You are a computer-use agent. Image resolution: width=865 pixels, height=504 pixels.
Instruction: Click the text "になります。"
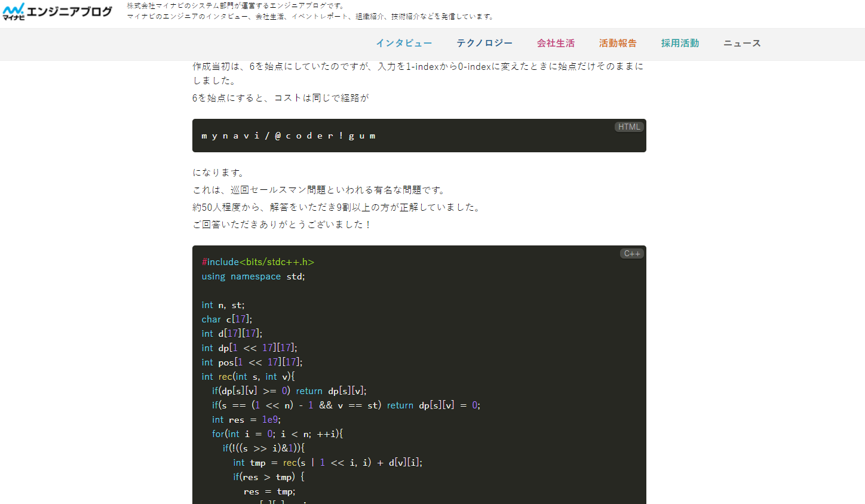(x=219, y=173)
